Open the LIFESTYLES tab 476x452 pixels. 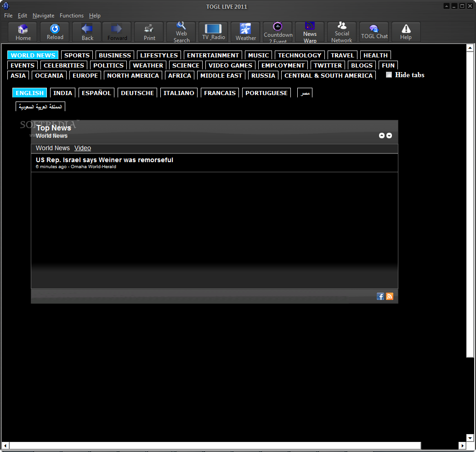159,55
